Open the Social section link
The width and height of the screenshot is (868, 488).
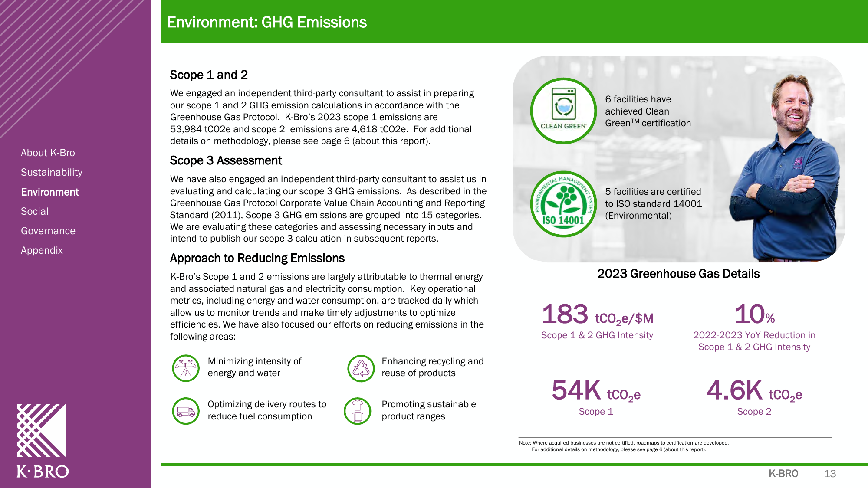pyautogui.click(x=35, y=211)
